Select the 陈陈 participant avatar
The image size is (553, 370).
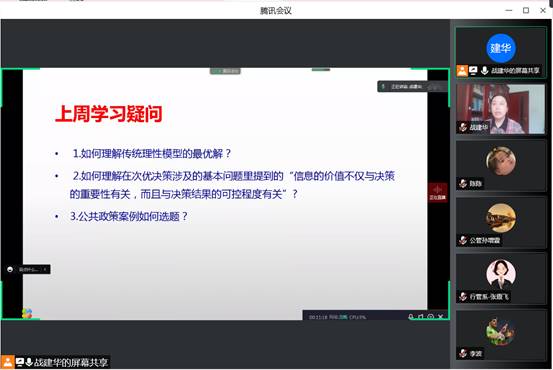[501, 161]
